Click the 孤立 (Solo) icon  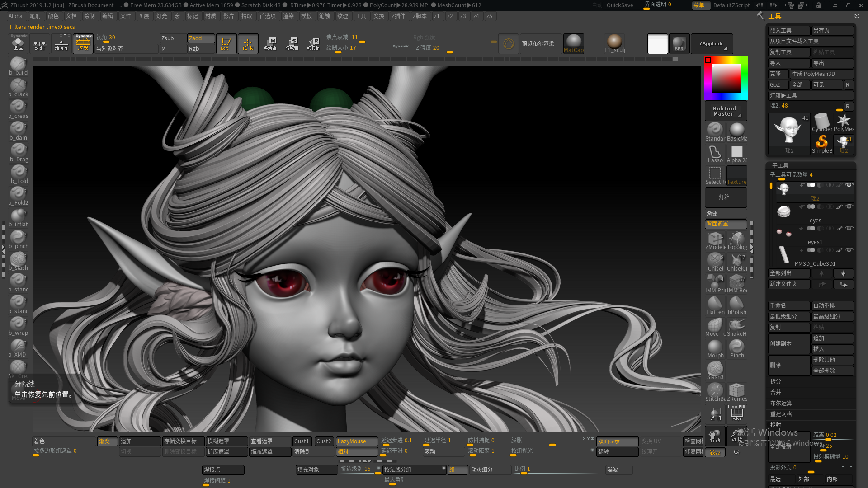18,44
